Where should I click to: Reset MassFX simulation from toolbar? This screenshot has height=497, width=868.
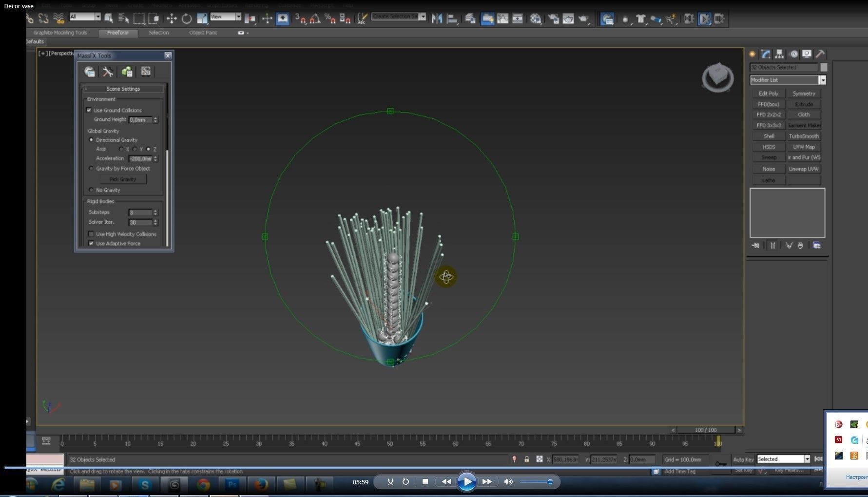coord(689,19)
